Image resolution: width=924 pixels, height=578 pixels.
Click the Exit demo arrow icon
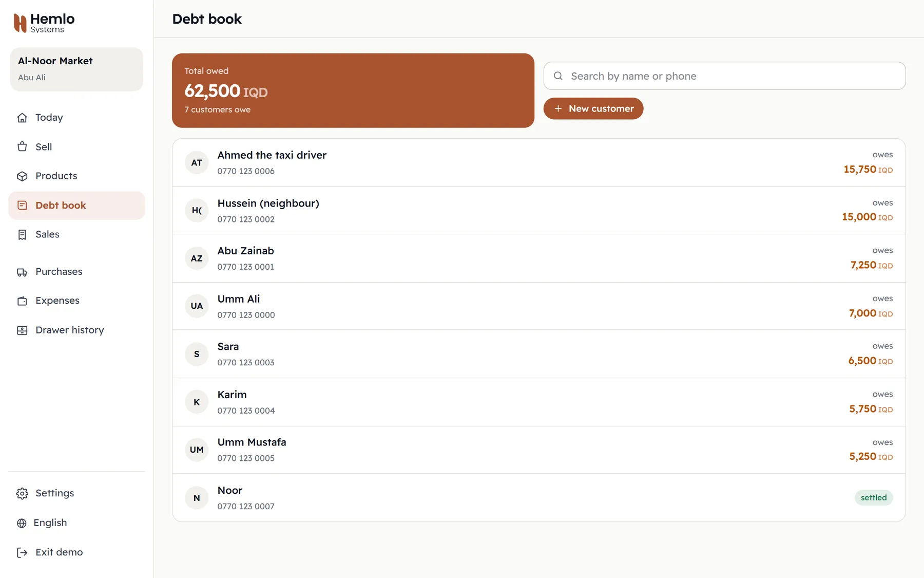(x=22, y=552)
